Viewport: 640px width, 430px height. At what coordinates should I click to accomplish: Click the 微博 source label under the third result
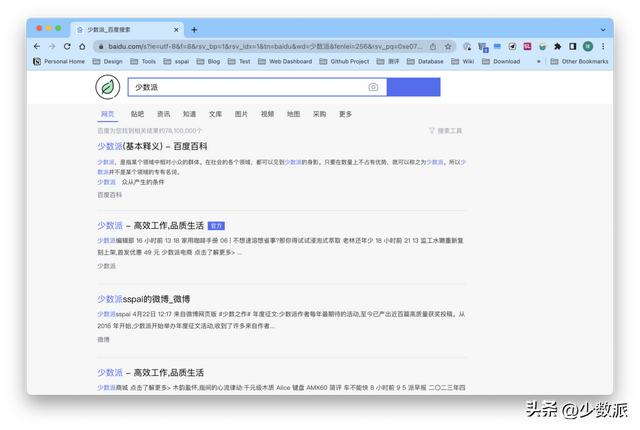pyautogui.click(x=103, y=339)
